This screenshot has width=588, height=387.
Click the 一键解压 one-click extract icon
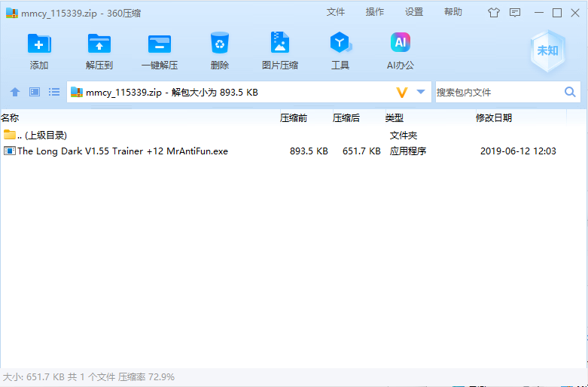(x=160, y=44)
